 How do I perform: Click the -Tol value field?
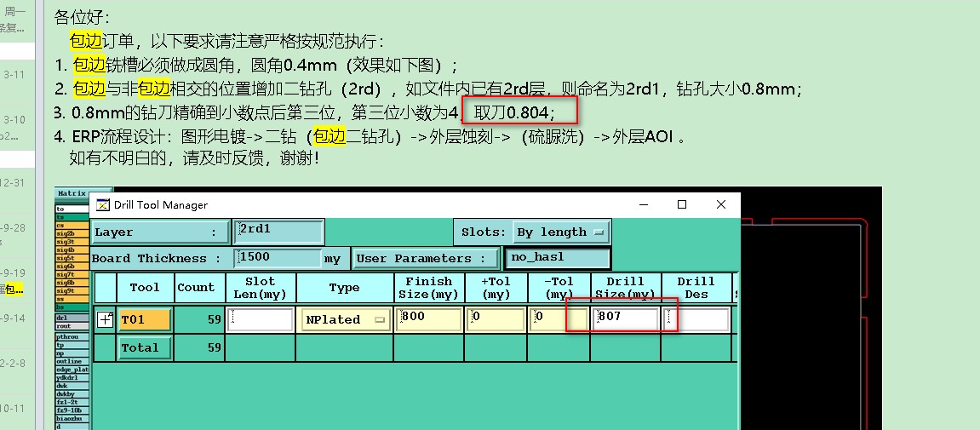(x=559, y=319)
